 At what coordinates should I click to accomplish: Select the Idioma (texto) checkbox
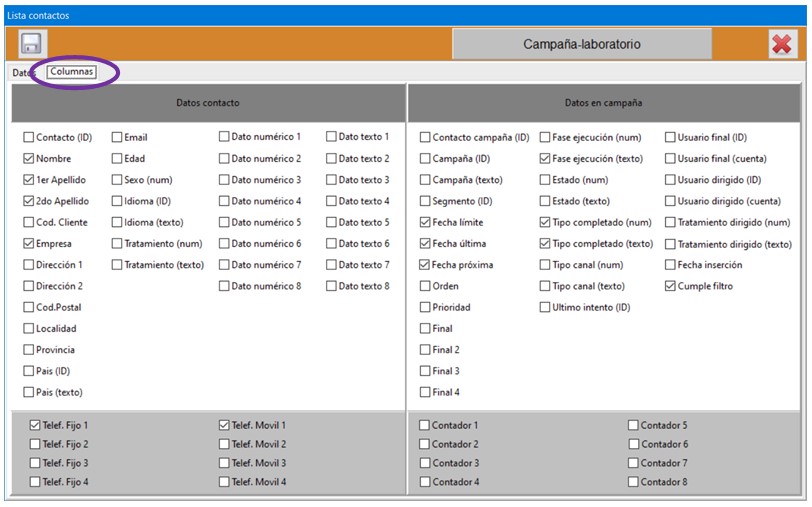point(117,222)
